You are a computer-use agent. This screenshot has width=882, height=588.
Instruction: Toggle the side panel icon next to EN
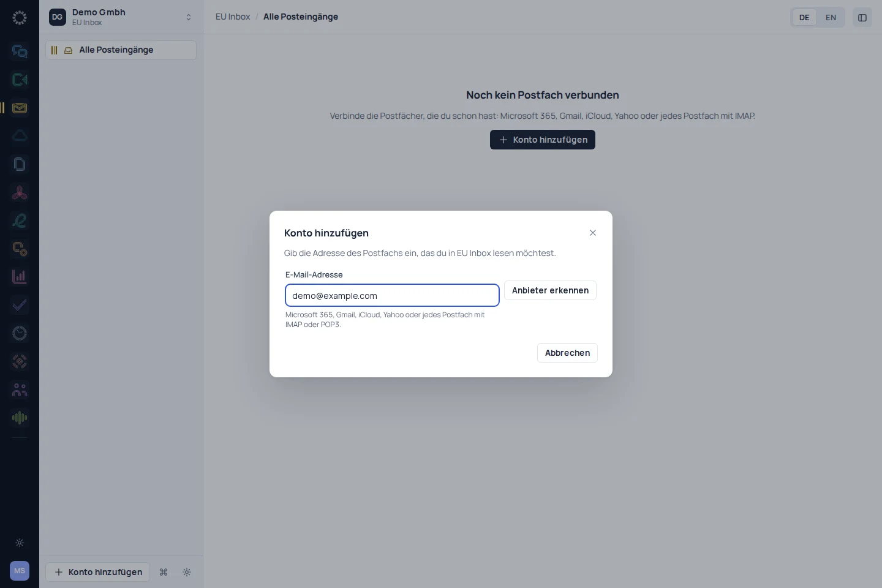[862, 17]
